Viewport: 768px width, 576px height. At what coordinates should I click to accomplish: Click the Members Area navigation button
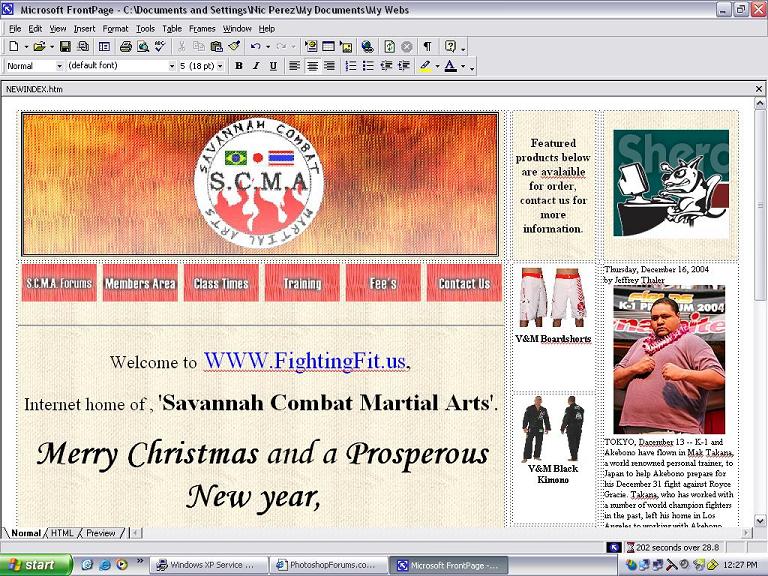coord(140,283)
